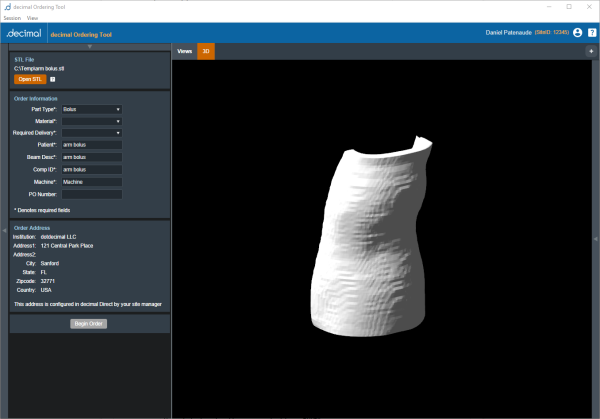Click the '32771' zipcode value
Image resolution: width=600 pixels, height=419 pixels.
[47, 281]
